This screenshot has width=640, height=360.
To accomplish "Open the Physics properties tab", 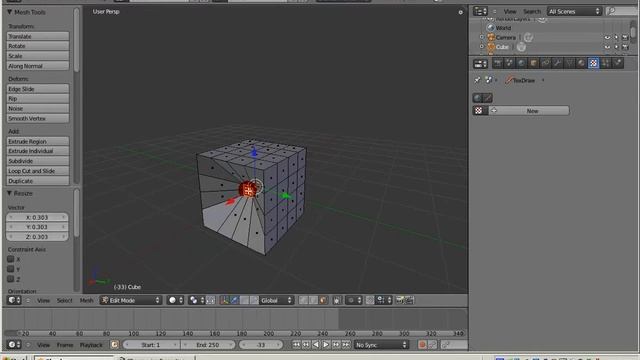I will pyautogui.click(x=618, y=63).
